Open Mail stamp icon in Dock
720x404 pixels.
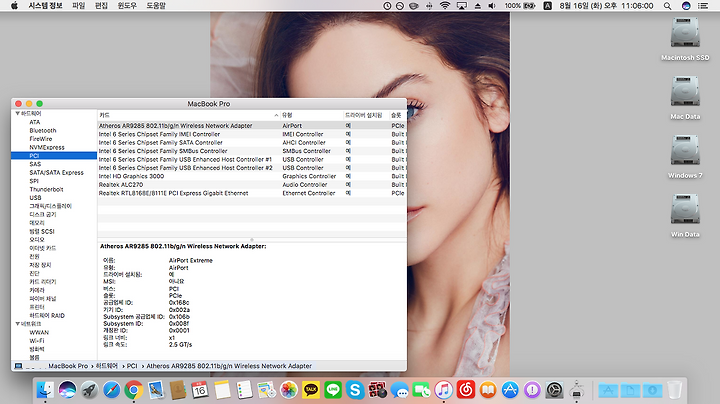point(156,390)
